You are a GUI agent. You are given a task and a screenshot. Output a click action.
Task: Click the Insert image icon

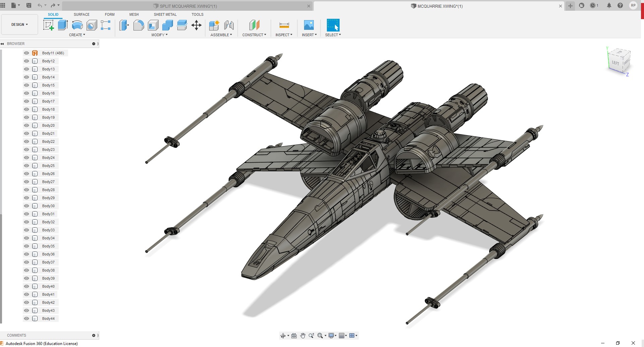(x=309, y=25)
